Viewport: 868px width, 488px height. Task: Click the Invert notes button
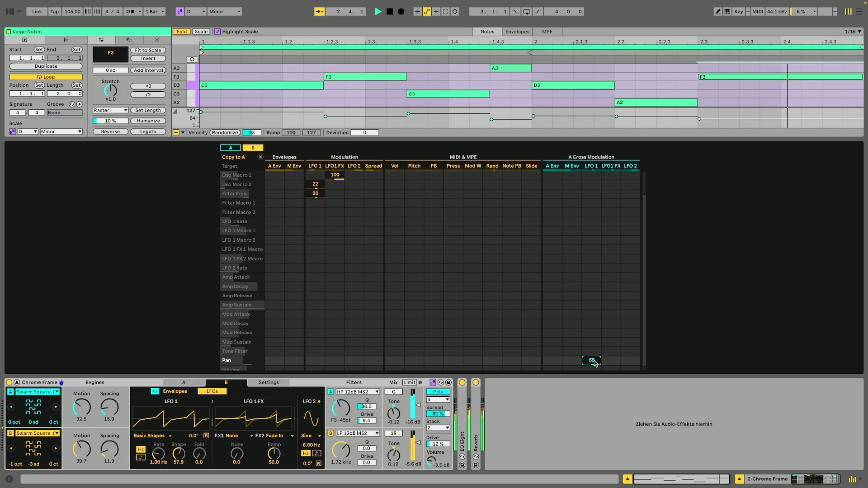[x=148, y=58]
